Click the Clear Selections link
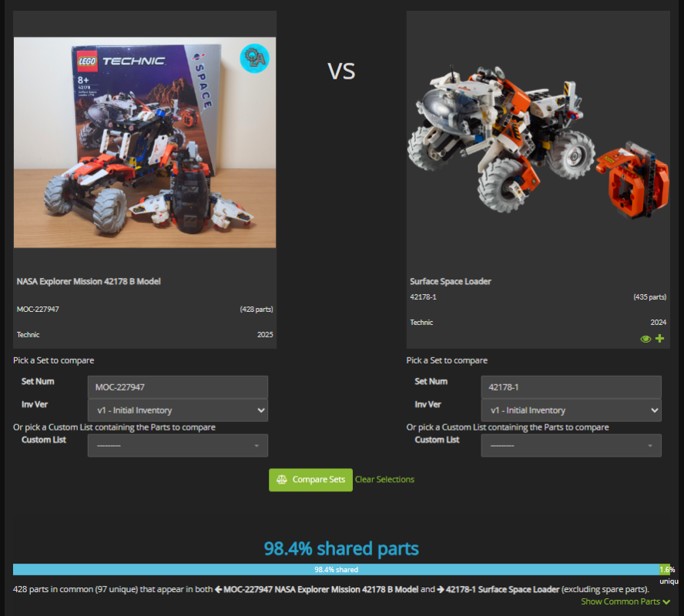The image size is (684, 616). (384, 480)
